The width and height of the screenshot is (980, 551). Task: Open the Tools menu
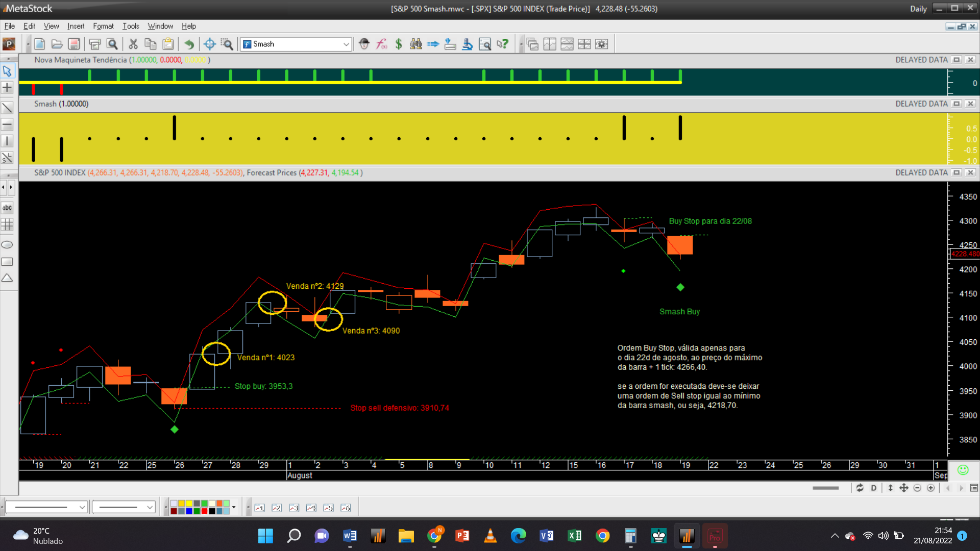(x=131, y=26)
